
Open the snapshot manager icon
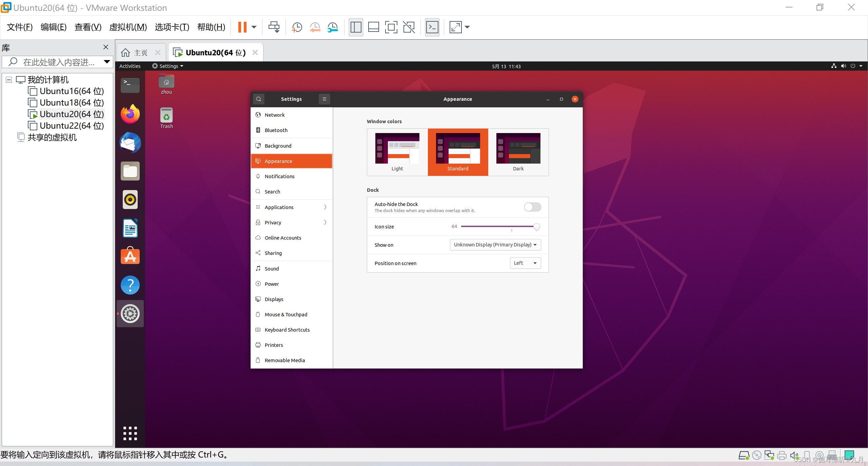point(333,27)
